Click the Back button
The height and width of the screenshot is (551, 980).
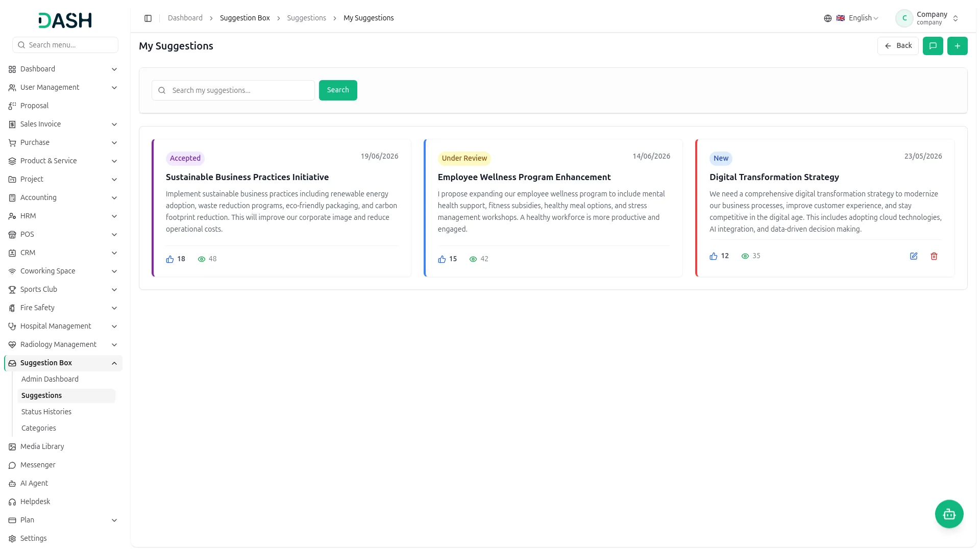coord(898,46)
